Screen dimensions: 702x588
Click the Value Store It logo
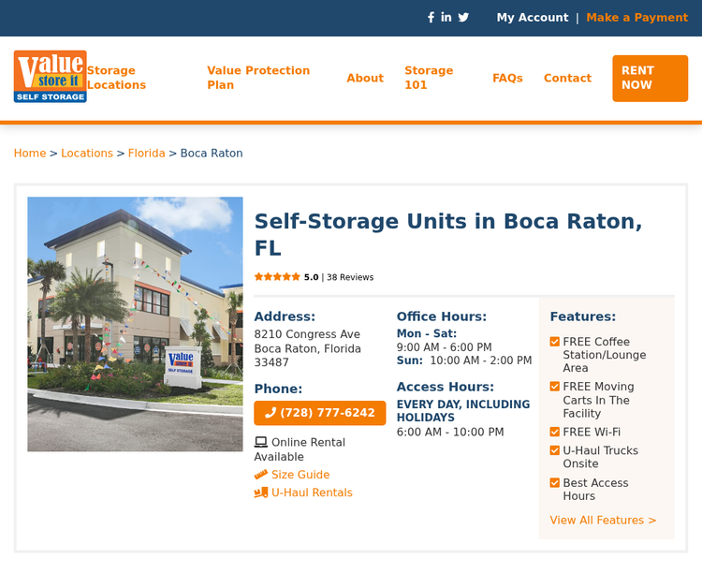pos(51,76)
